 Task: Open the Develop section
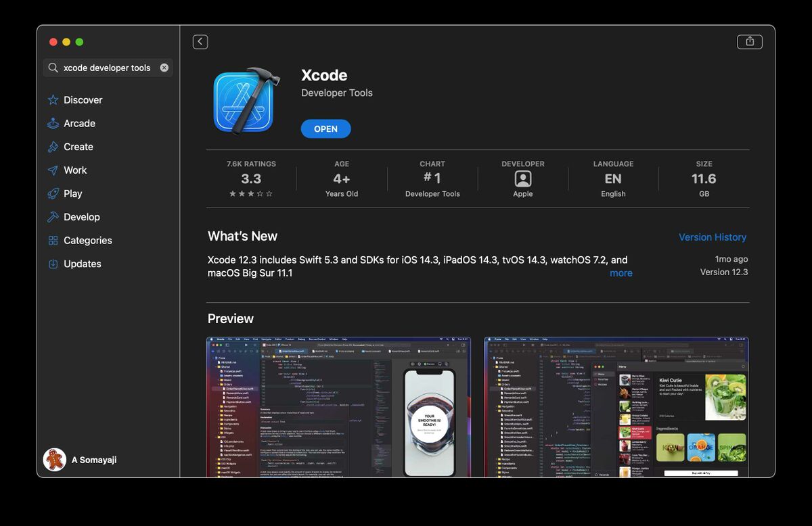tap(83, 217)
